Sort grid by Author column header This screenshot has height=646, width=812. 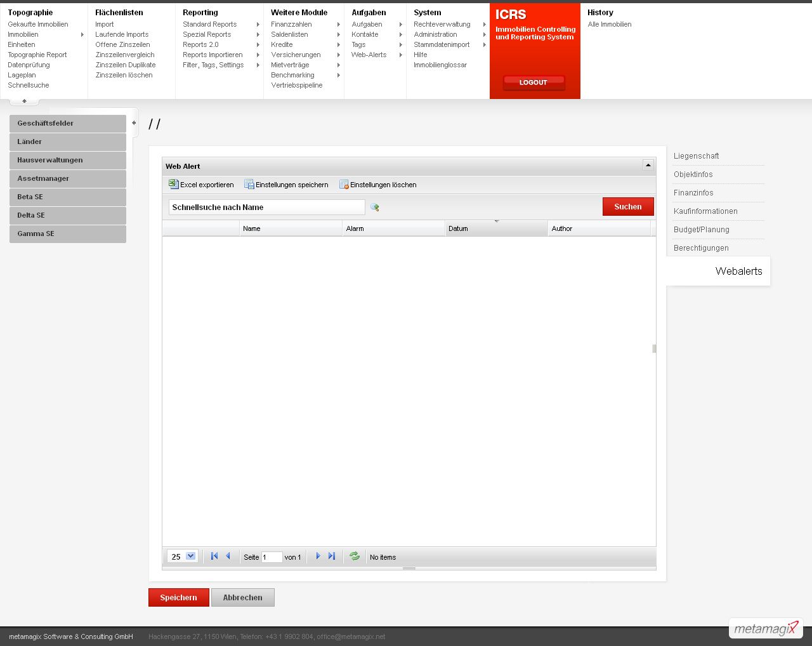(599, 228)
